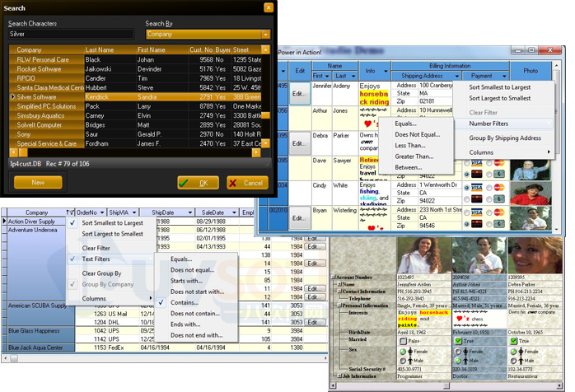The width and height of the screenshot is (575, 392).
Task: Click the Company column header in Search grid
Action: tap(47, 50)
